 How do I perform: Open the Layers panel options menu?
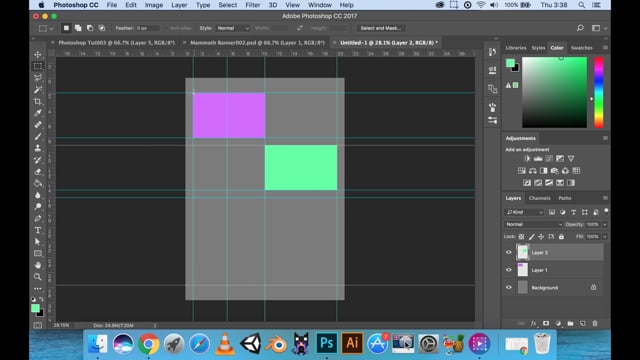(x=605, y=198)
